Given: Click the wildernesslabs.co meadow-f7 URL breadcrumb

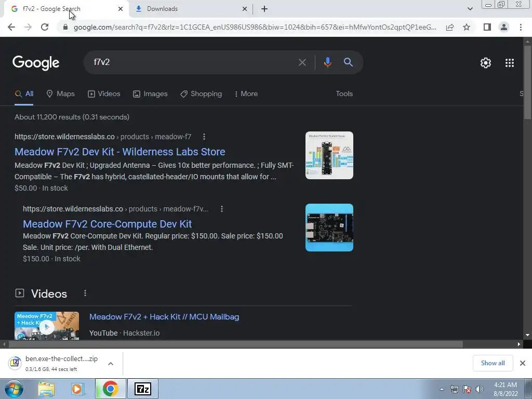Looking at the screenshot, I should tap(103, 137).
